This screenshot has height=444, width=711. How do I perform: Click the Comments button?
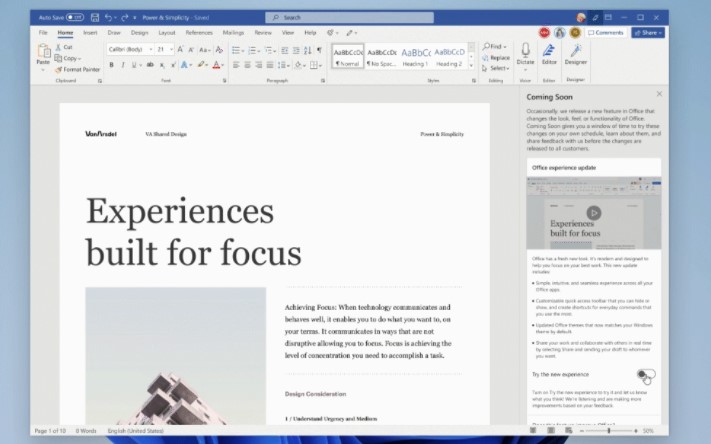click(606, 32)
